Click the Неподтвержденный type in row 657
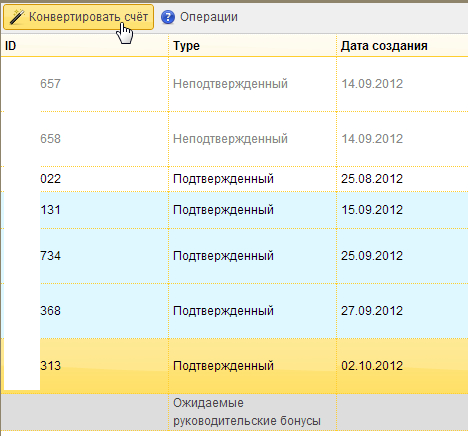Viewport: 468px width, 436px height. tap(230, 84)
